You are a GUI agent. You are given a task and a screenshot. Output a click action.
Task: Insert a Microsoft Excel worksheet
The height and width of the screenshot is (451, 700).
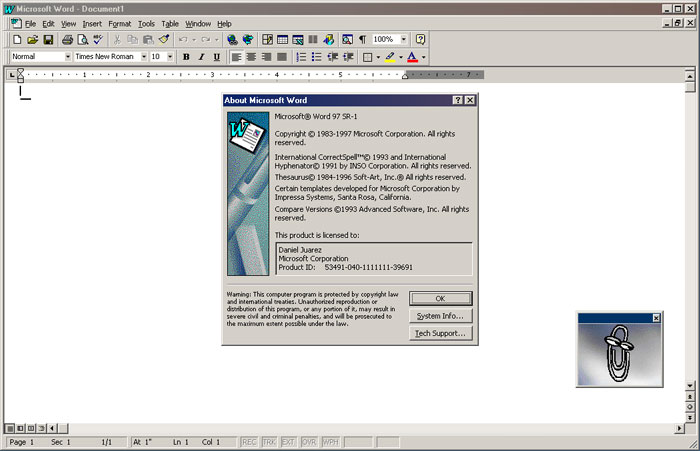click(298, 40)
